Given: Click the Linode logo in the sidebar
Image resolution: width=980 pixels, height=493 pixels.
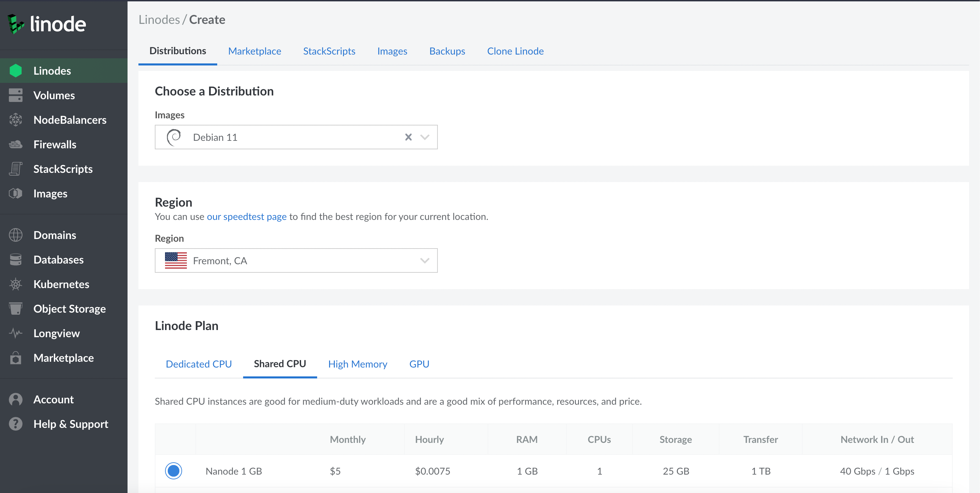Looking at the screenshot, I should (47, 24).
